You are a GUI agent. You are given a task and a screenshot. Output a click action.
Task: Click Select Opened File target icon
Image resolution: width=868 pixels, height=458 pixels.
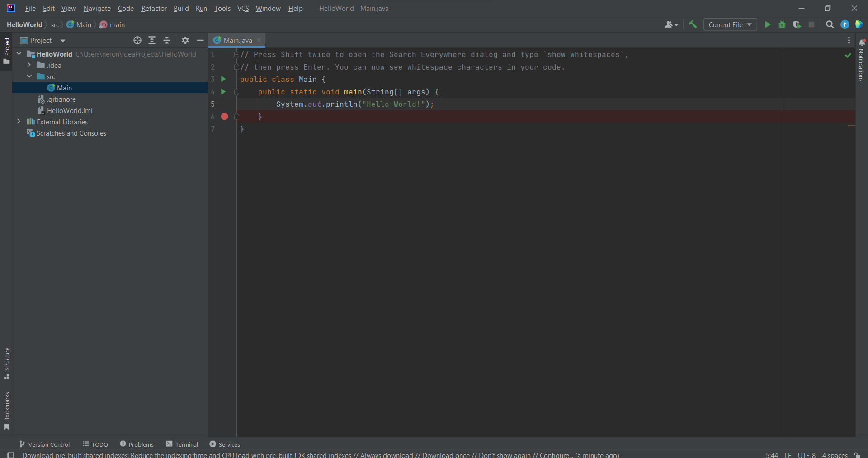click(137, 40)
